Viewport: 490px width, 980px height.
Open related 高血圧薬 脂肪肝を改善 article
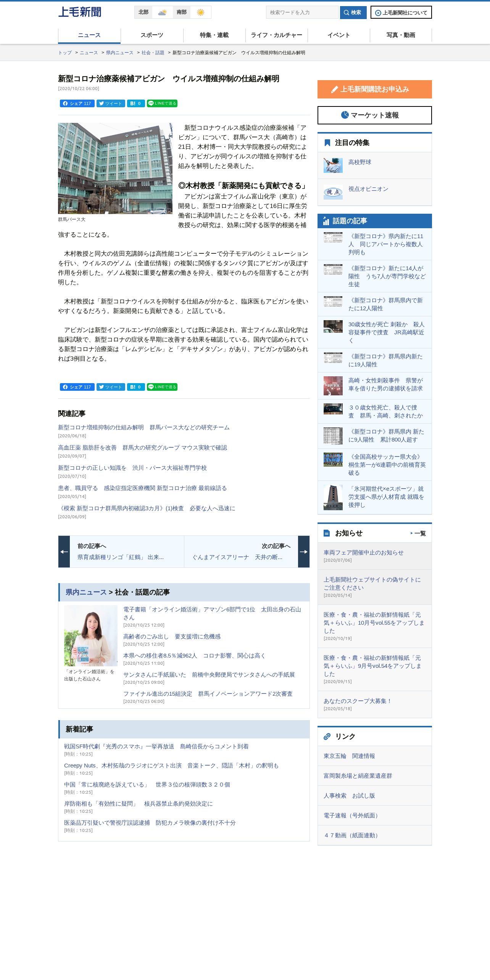142,448
